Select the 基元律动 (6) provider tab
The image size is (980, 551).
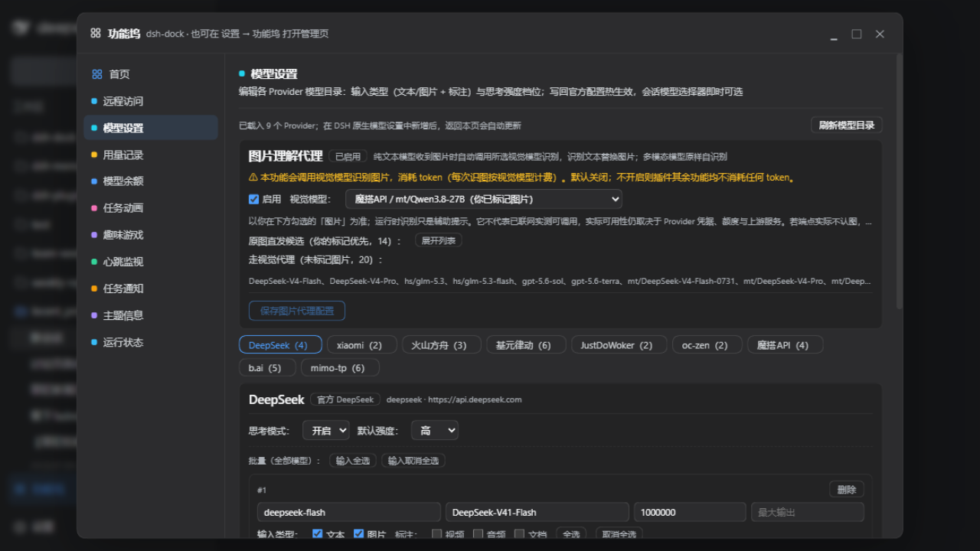[526, 345]
